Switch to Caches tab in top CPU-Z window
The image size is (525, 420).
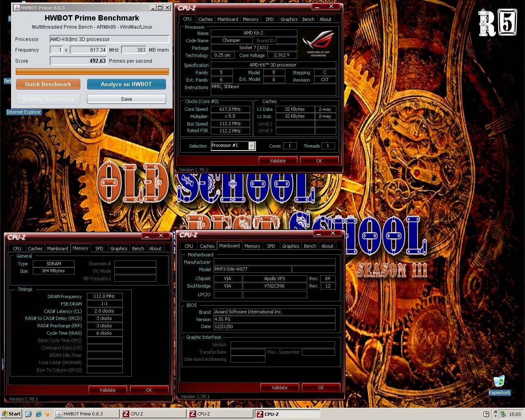[x=205, y=19]
